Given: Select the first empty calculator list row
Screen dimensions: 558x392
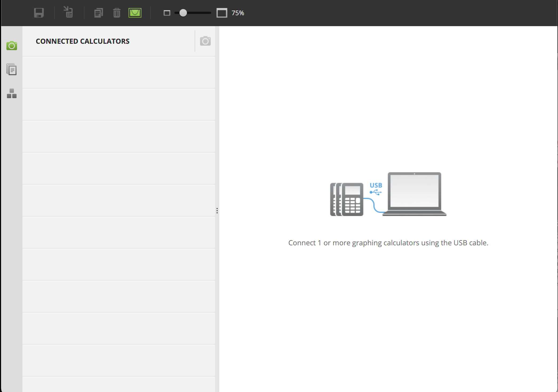Looking at the screenshot, I should tap(119, 72).
